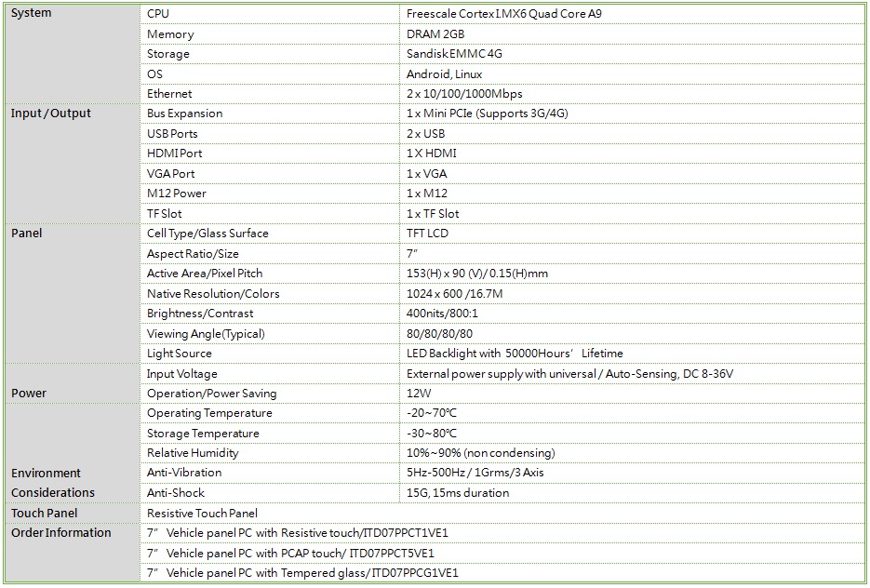The width and height of the screenshot is (870, 588).
Task: Select order line ending ITD07PPCT5VE1
Action: tap(290, 553)
